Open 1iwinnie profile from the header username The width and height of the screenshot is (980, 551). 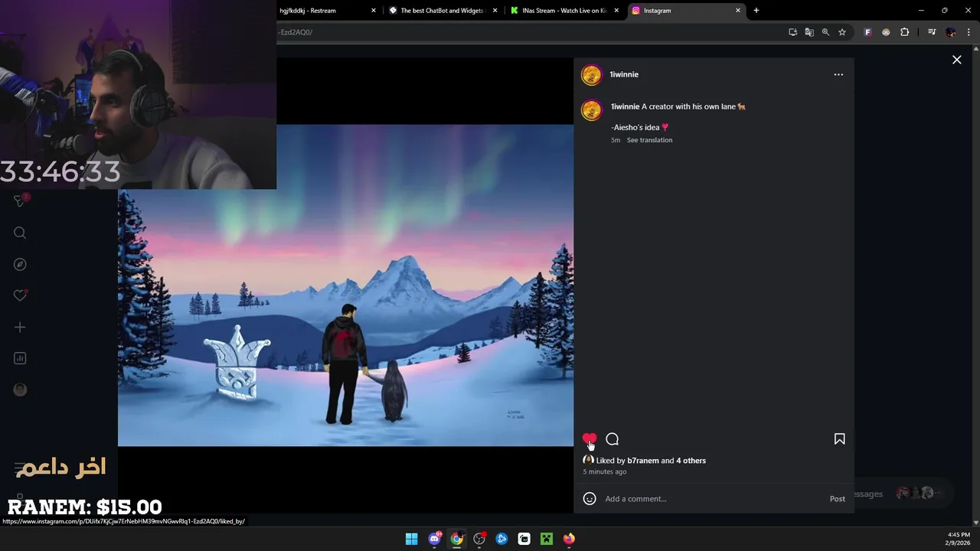(x=624, y=74)
